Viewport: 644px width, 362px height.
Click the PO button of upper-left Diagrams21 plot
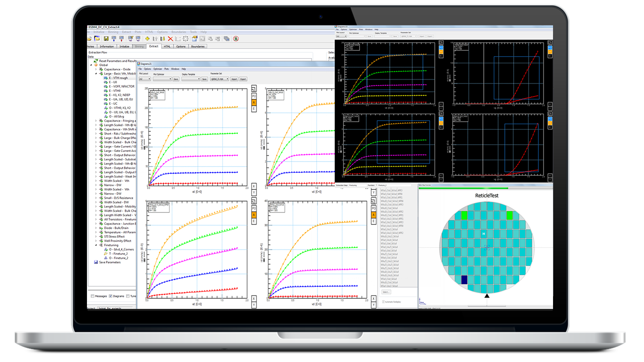pyautogui.click(x=254, y=97)
